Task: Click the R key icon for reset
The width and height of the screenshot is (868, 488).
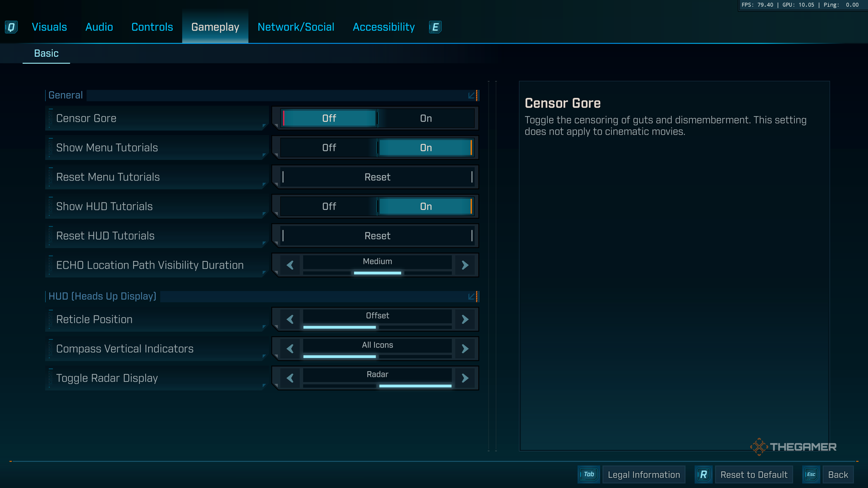Action: click(x=703, y=474)
